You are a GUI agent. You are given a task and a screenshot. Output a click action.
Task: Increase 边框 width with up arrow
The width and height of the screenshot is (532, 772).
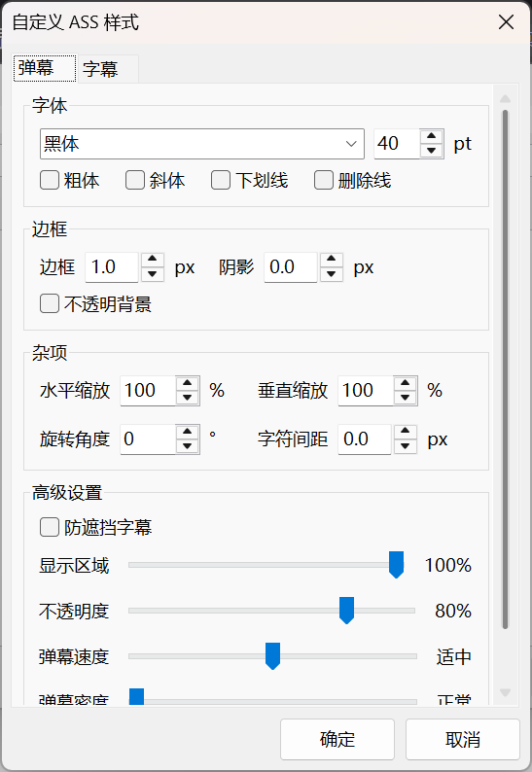153,260
